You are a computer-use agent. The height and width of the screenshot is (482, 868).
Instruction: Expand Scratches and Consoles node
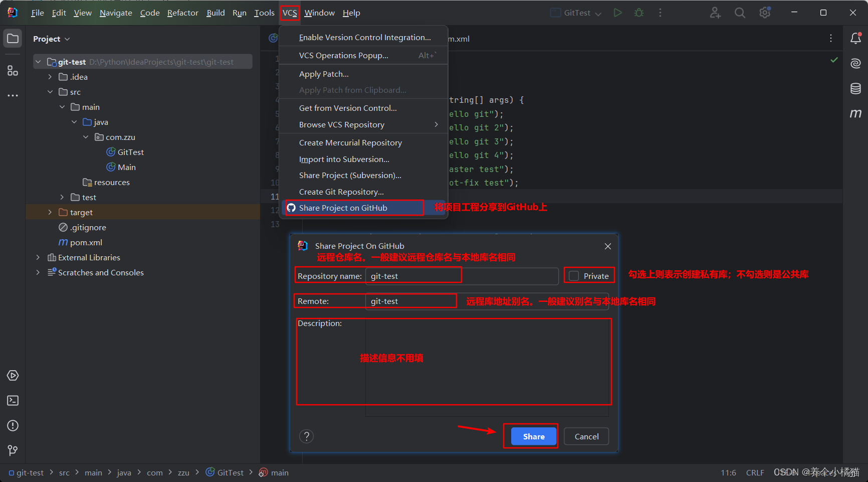click(x=38, y=272)
